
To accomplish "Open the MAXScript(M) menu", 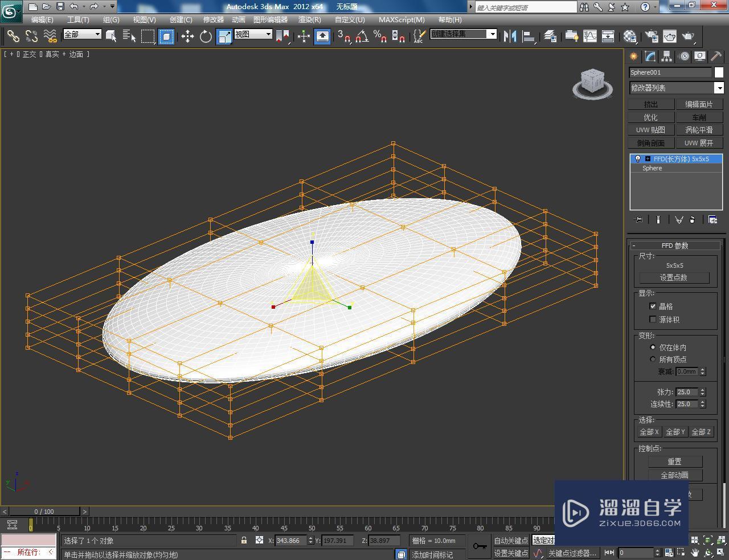I will [402, 19].
